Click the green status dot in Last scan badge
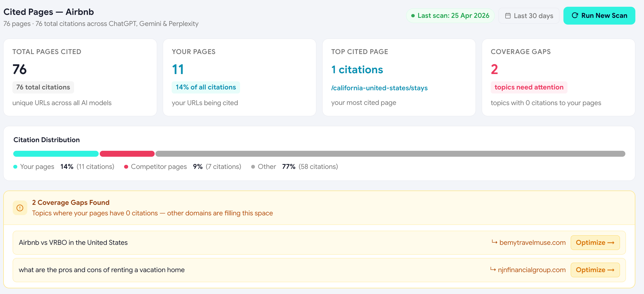This screenshot has width=644, height=294. click(x=413, y=16)
